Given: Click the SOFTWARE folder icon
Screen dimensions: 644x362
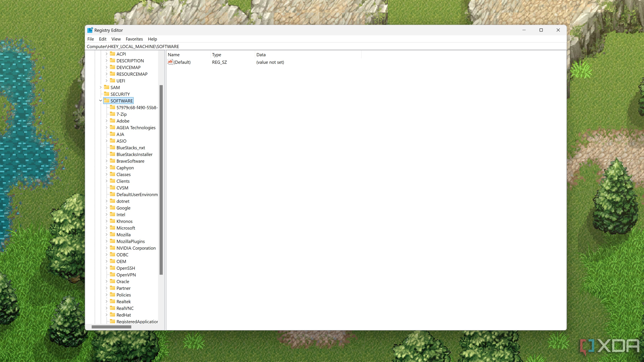Looking at the screenshot, I should [x=107, y=100].
